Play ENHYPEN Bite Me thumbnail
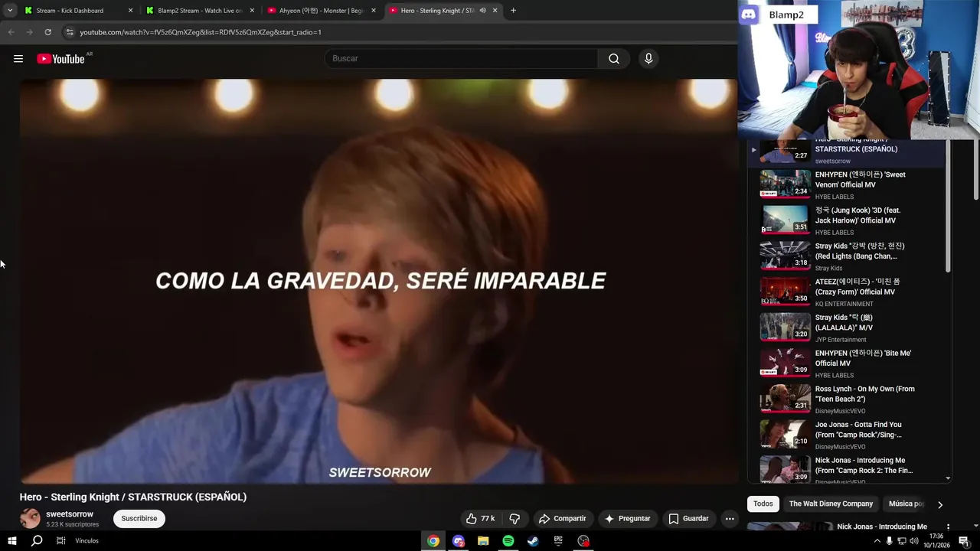Image resolution: width=980 pixels, height=551 pixels. [785, 363]
